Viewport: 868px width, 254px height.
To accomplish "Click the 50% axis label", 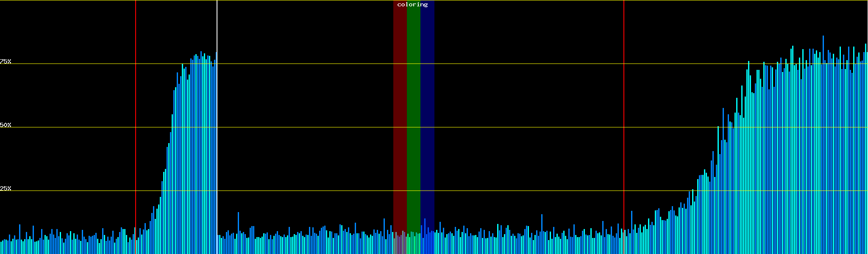I will pyautogui.click(x=6, y=125).
